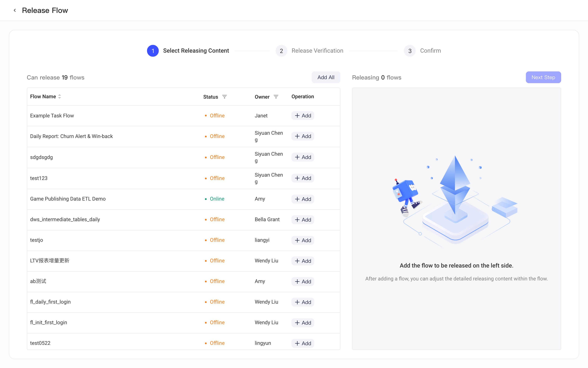Click the Game Publishing Data ETL Demo name
The height and width of the screenshot is (368, 588).
point(68,199)
